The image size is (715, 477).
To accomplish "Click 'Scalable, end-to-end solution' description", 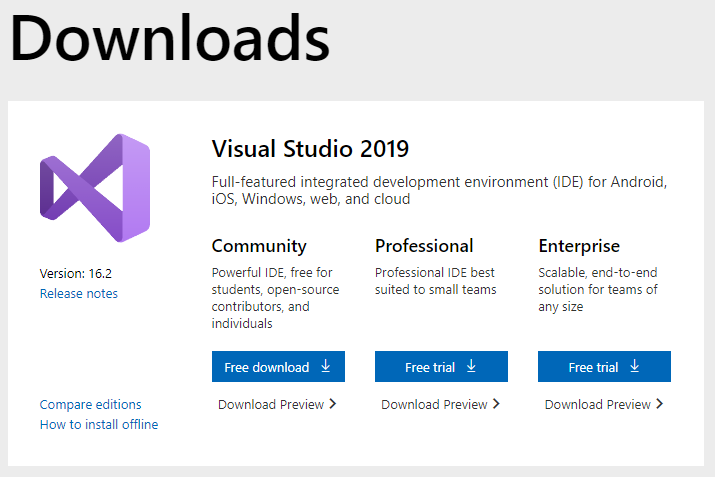I will coord(598,290).
